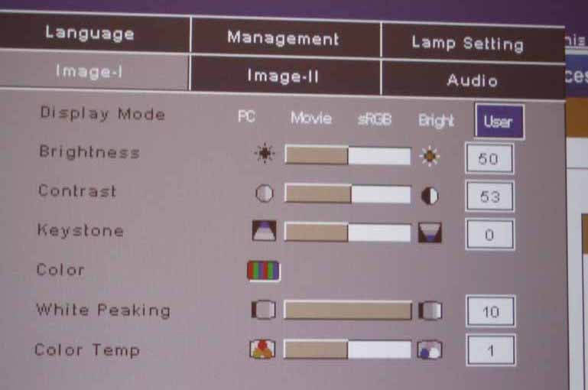Click the warm Color Temp icon
Screen dimensions: 588x390
click(x=262, y=349)
